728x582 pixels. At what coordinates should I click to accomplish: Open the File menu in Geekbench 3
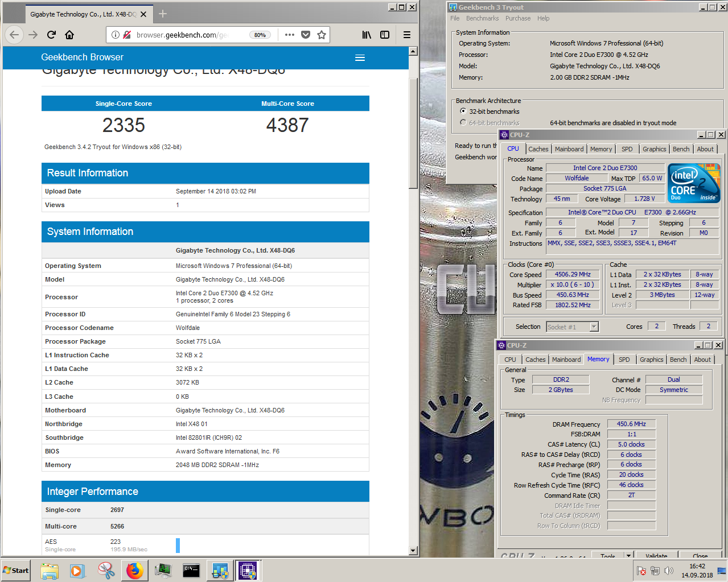pyautogui.click(x=455, y=18)
